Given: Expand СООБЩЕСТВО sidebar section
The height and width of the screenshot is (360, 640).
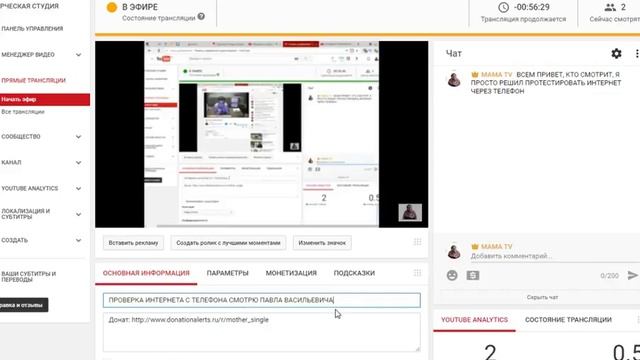Looking at the screenshot, I should click(78, 137).
